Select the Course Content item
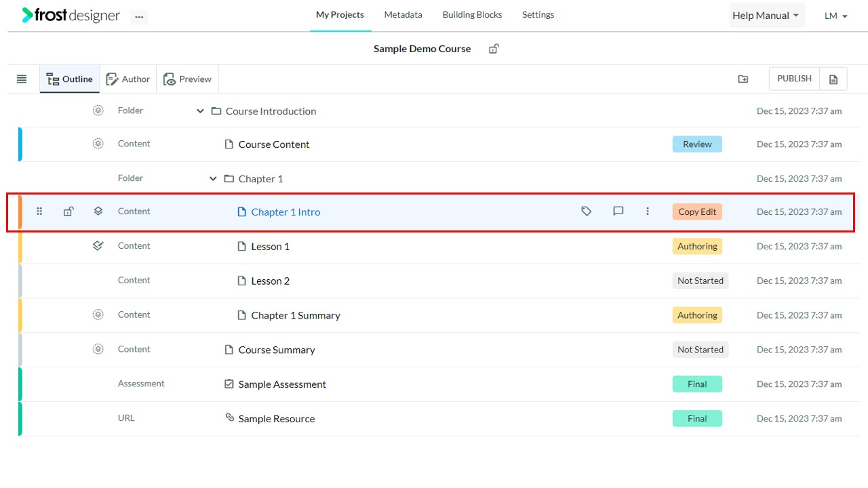 coord(274,144)
